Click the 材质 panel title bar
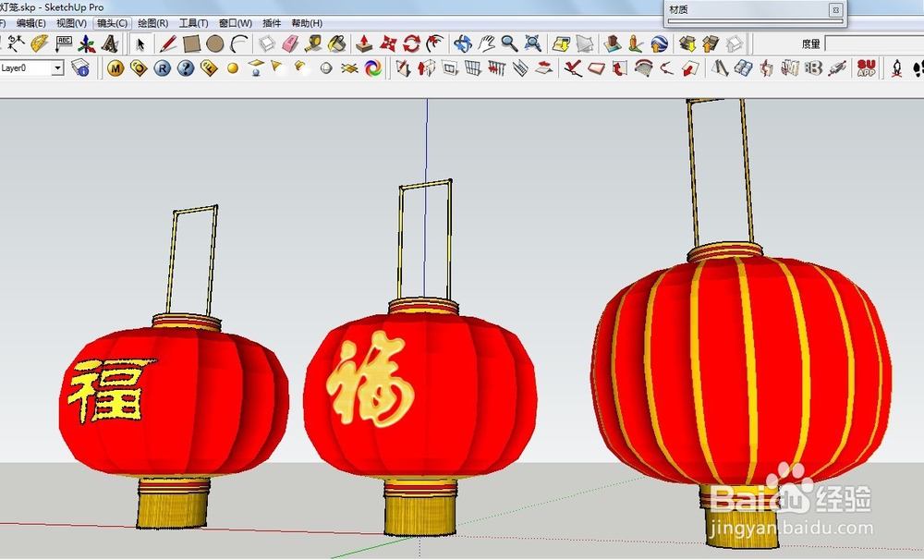This screenshot has width=924, height=560. pyautogui.click(x=756, y=9)
